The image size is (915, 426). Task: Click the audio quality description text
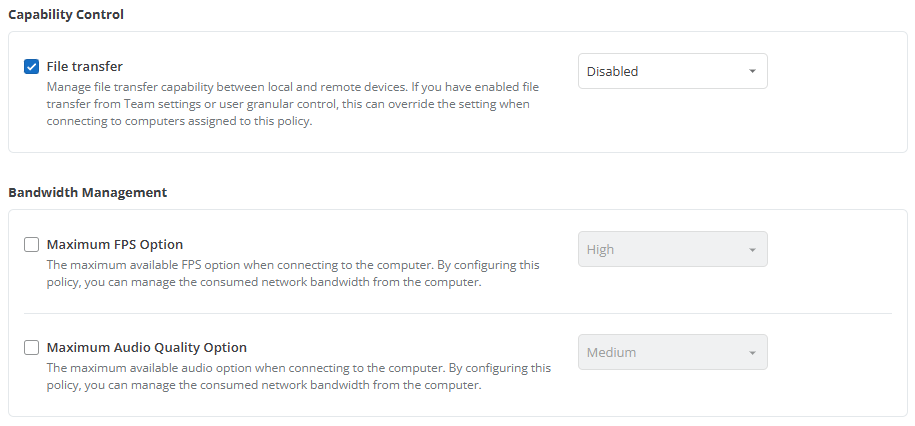[299, 377]
